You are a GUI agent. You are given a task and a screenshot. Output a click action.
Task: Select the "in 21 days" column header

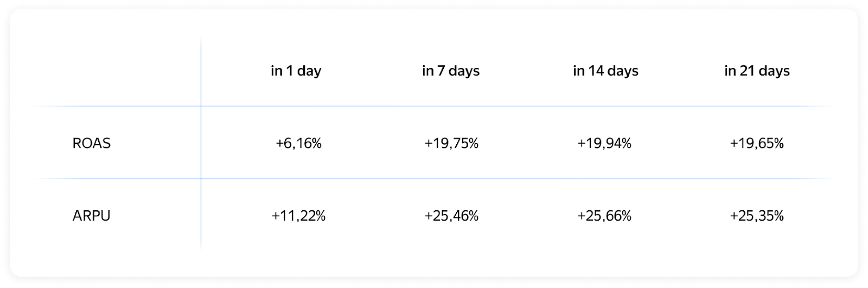(757, 71)
